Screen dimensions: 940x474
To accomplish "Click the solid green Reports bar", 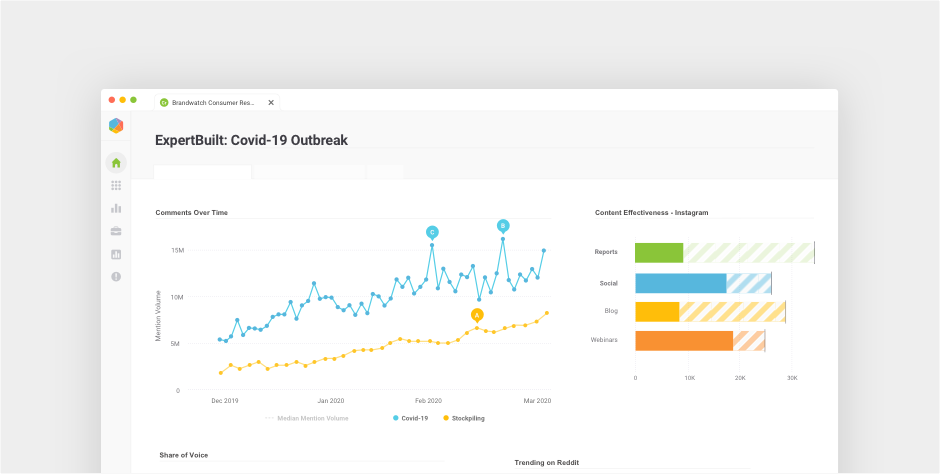I will (659, 253).
